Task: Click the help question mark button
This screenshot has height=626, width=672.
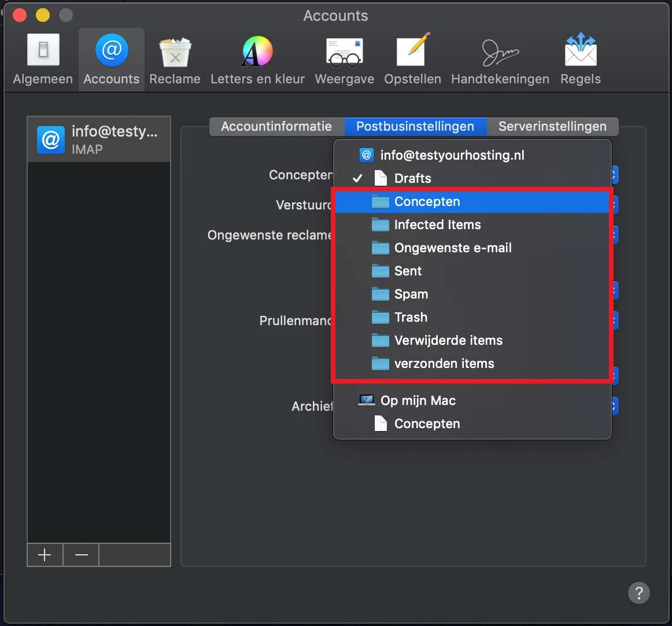Action: coord(638,593)
